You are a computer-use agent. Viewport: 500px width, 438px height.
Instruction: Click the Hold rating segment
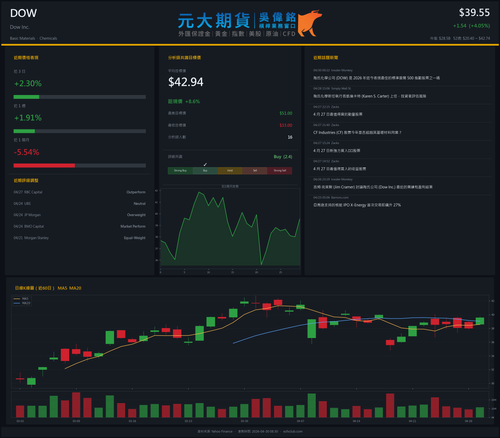tap(230, 171)
